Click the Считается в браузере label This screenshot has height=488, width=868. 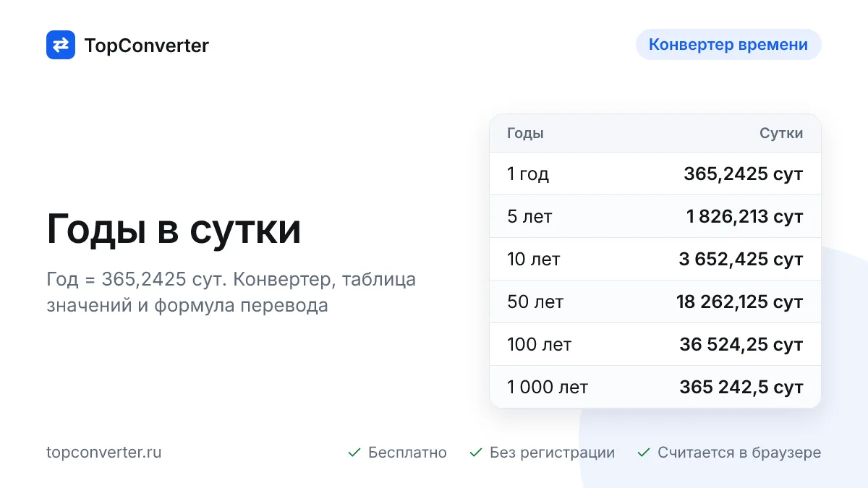[739, 453]
